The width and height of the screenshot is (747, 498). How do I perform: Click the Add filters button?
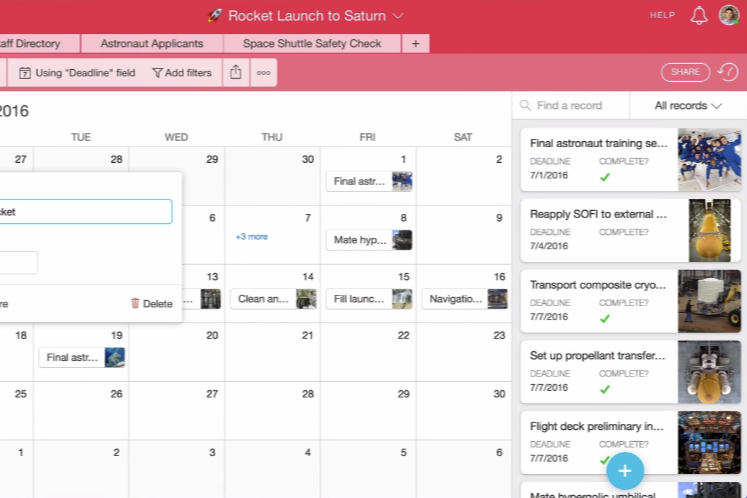(x=182, y=72)
